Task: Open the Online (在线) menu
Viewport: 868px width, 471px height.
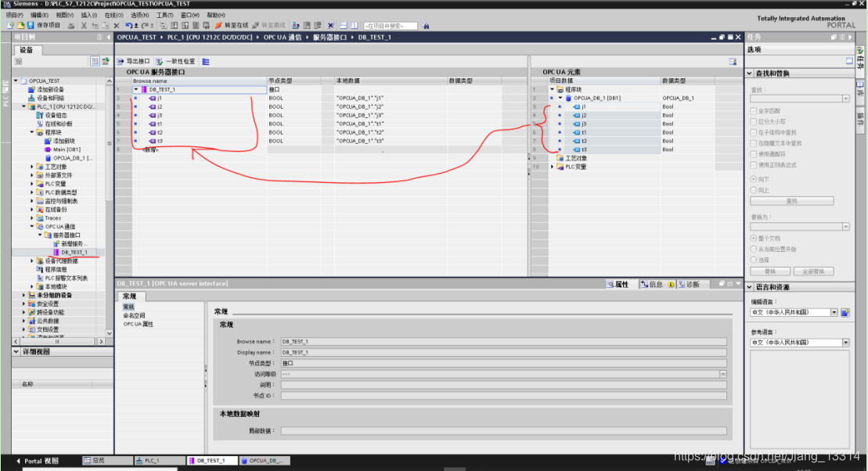Action: 113,15
